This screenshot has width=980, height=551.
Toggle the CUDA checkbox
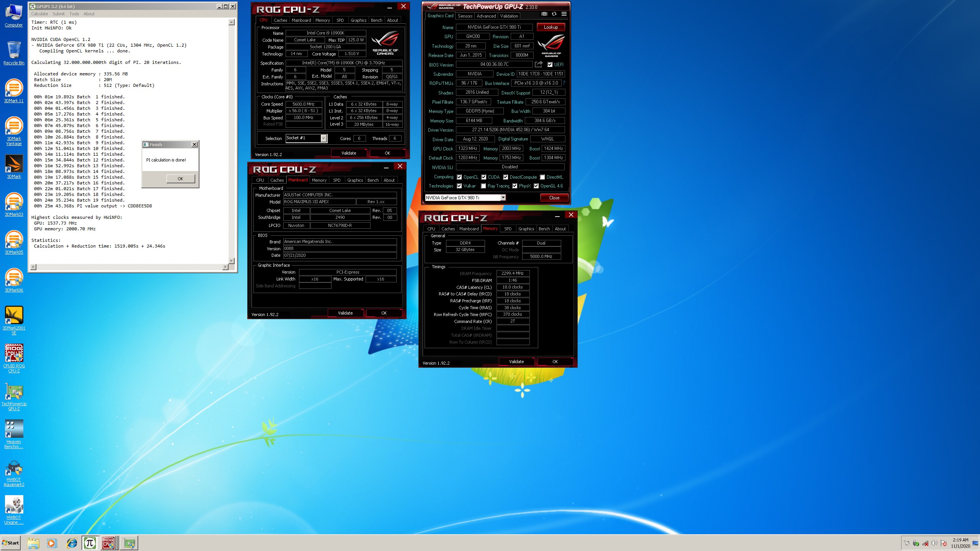[x=484, y=177]
